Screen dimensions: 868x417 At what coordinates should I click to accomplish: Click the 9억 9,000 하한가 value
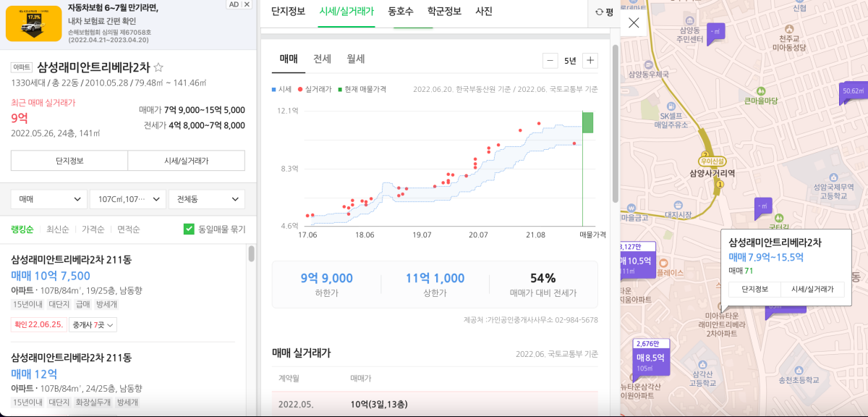click(x=326, y=278)
